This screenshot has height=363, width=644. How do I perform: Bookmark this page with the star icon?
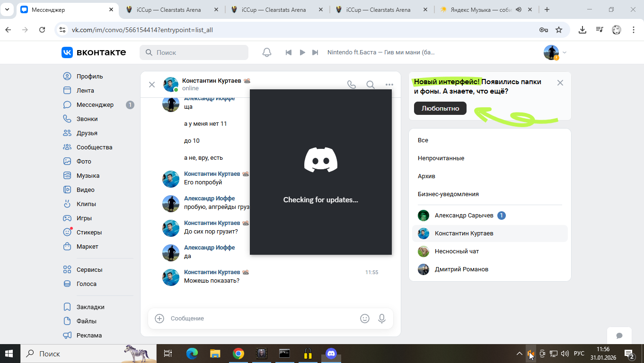559,30
